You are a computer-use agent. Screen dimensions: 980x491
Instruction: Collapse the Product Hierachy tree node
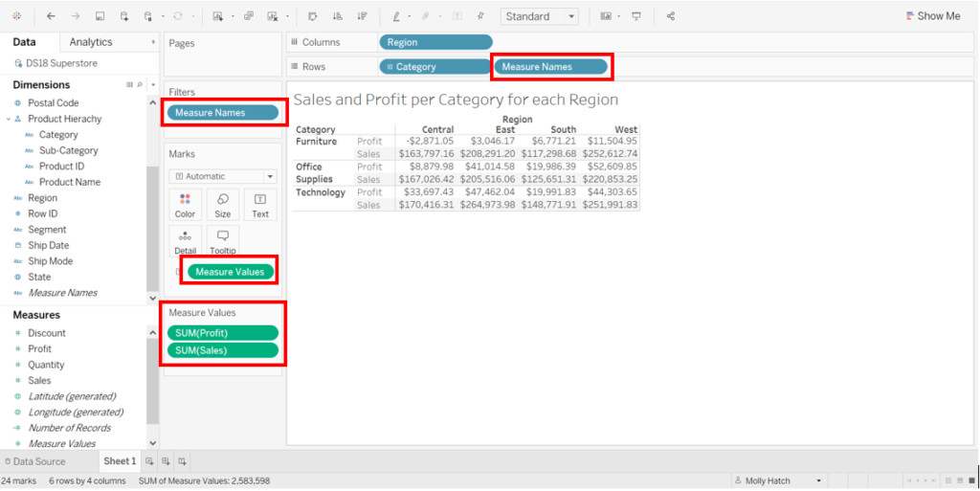[x=8, y=119]
